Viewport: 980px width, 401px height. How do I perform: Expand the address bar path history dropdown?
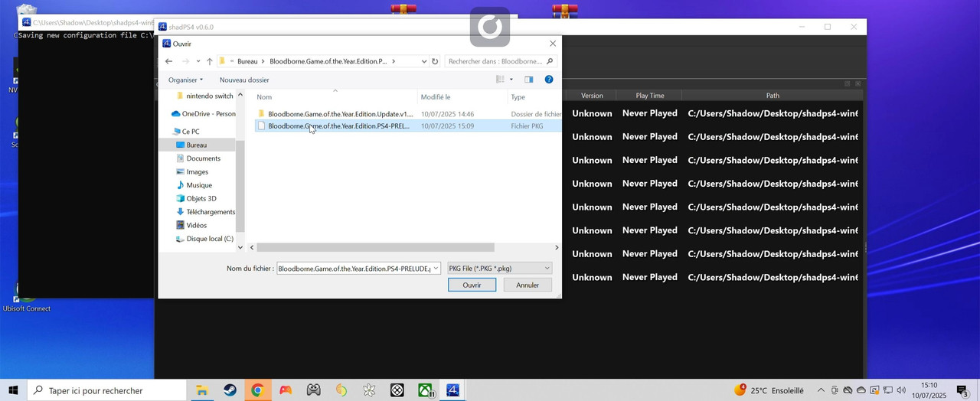[423, 61]
